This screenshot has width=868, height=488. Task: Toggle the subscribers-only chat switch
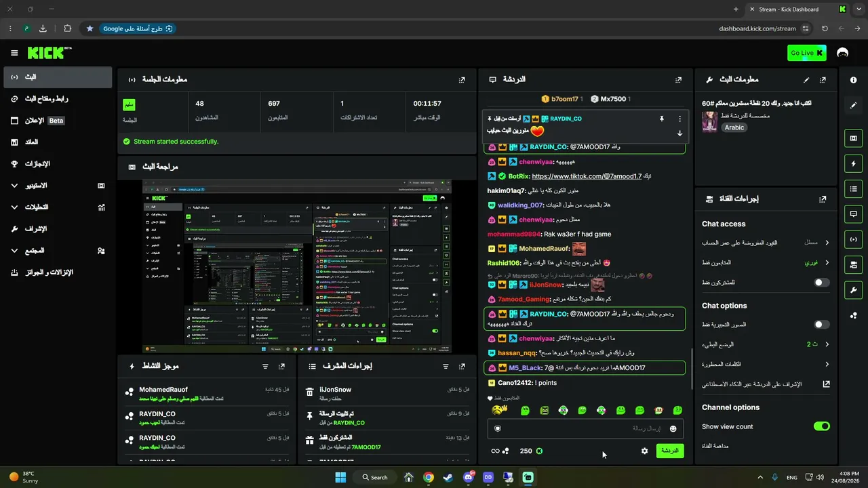[821, 282]
